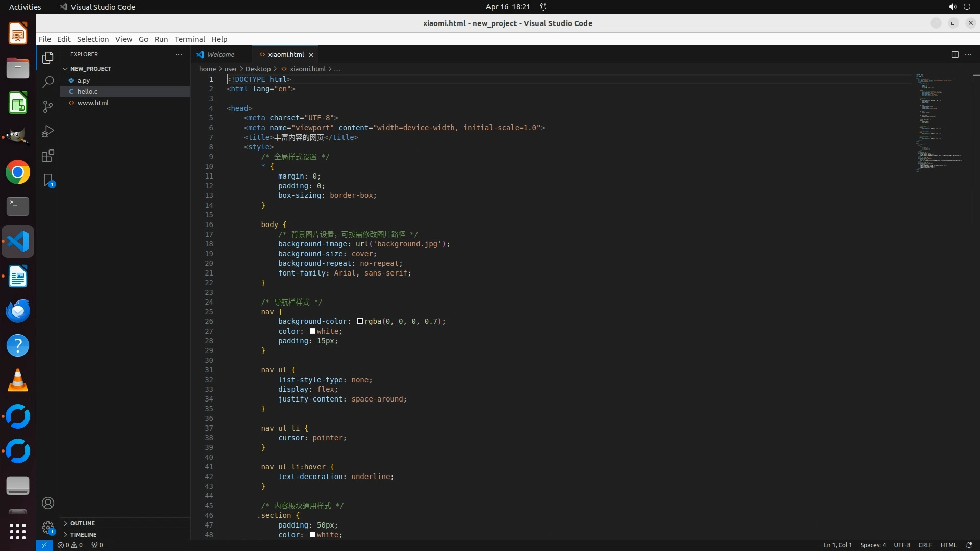Click the remote window status bar icon

point(44,545)
